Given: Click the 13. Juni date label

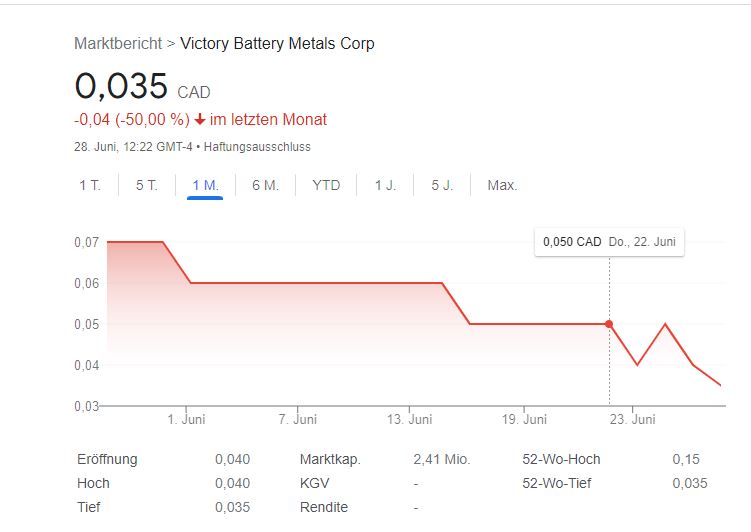Looking at the screenshot, I should (411, 420).
